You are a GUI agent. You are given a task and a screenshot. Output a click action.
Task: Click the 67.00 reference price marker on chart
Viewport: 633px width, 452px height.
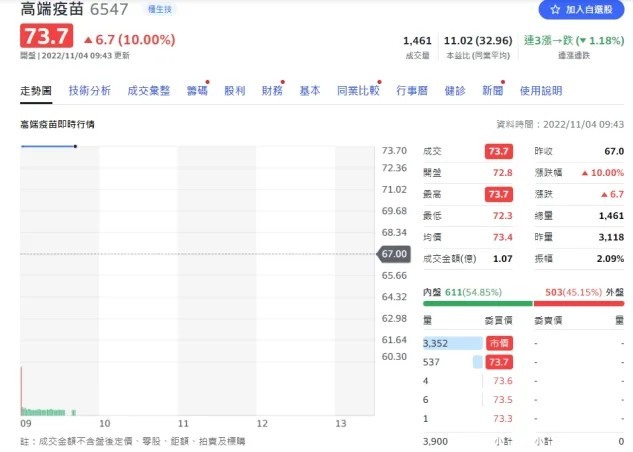(394, 254)
